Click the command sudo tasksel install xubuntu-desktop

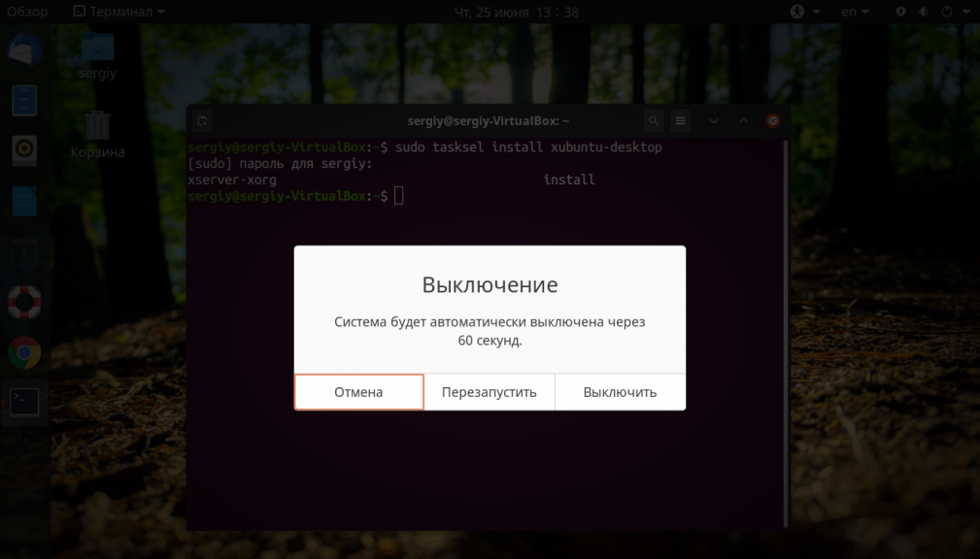(x=528, y=148)
